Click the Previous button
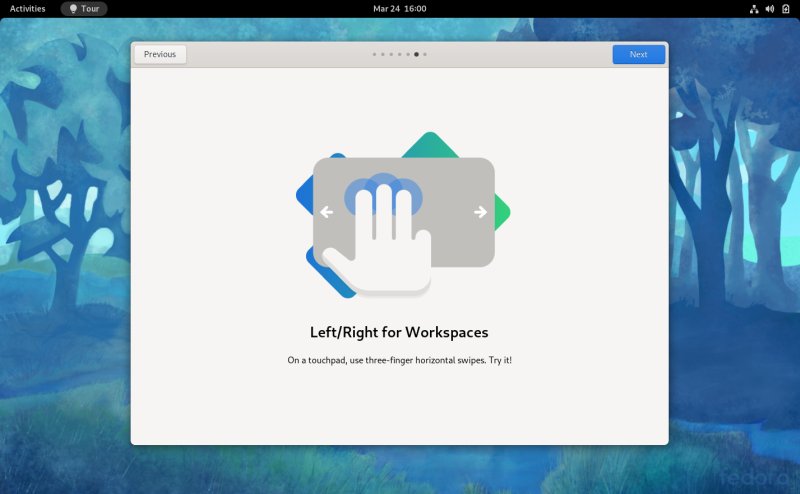 pyautogui.click(x=160, y=55)
